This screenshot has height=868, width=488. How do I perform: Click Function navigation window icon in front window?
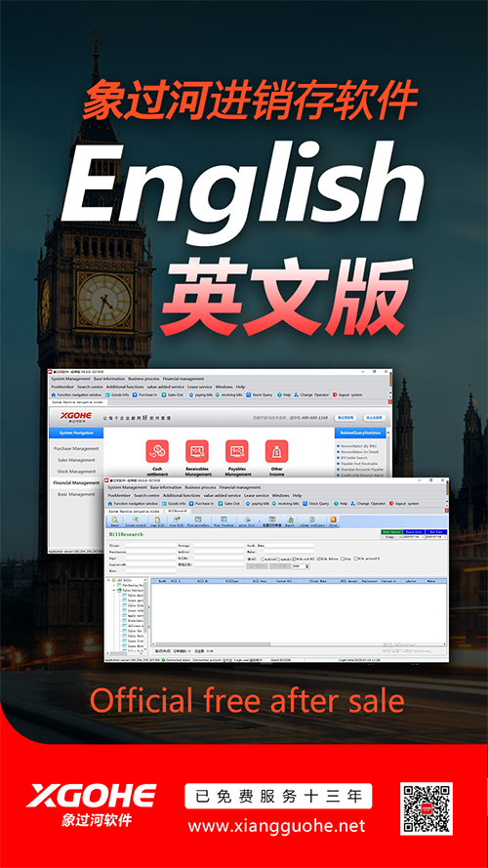click(109, 503)
